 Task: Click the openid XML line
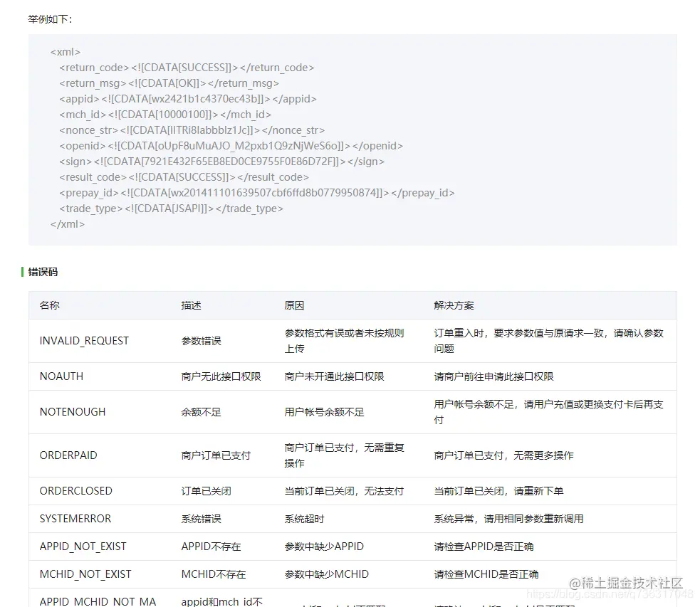point(231,145)
